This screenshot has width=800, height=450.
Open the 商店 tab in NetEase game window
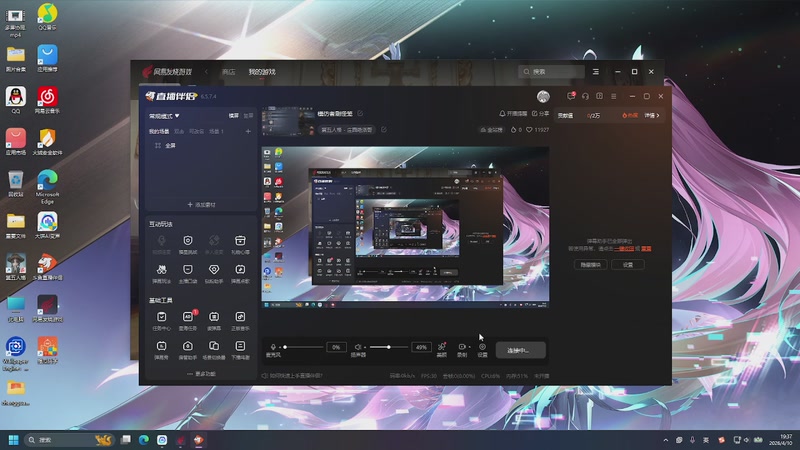229,72
